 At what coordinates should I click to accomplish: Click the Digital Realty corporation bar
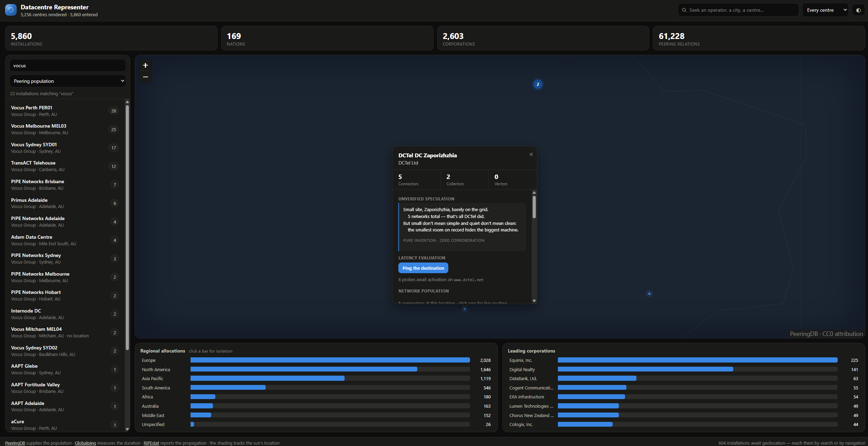click(684, 369)
